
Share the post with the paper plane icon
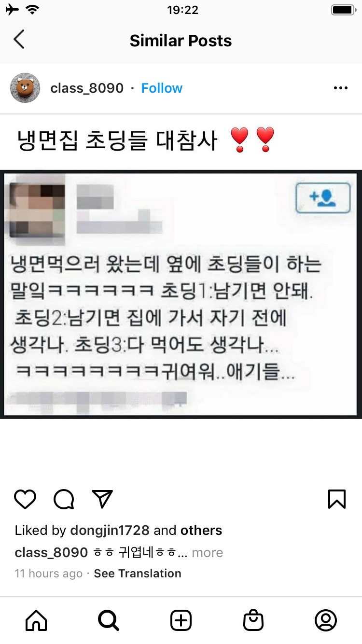click(x=102, y=499)
